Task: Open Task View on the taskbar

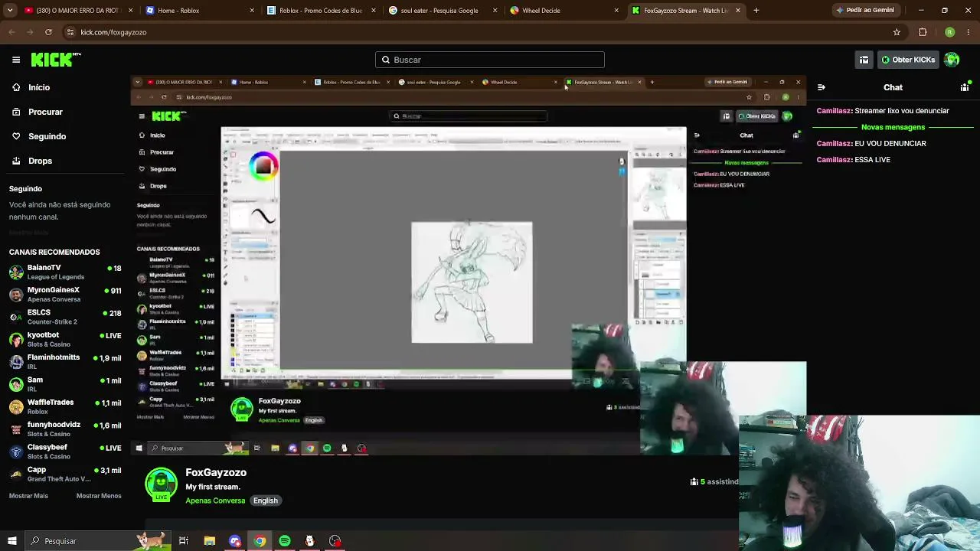Action: click(184, 541)
